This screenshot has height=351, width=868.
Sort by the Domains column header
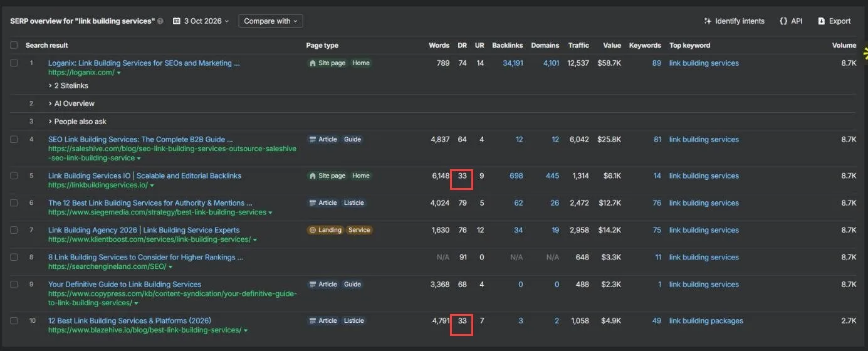[x=545, y=45]
